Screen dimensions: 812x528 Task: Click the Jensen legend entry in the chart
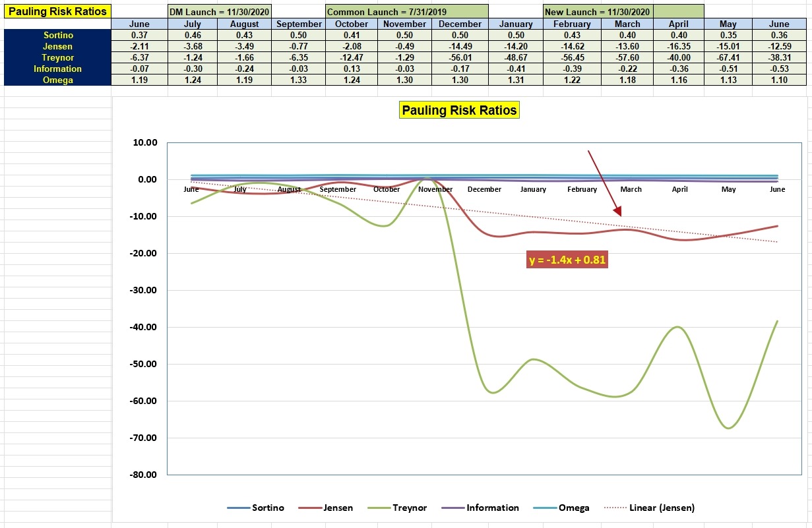(326, 508)
